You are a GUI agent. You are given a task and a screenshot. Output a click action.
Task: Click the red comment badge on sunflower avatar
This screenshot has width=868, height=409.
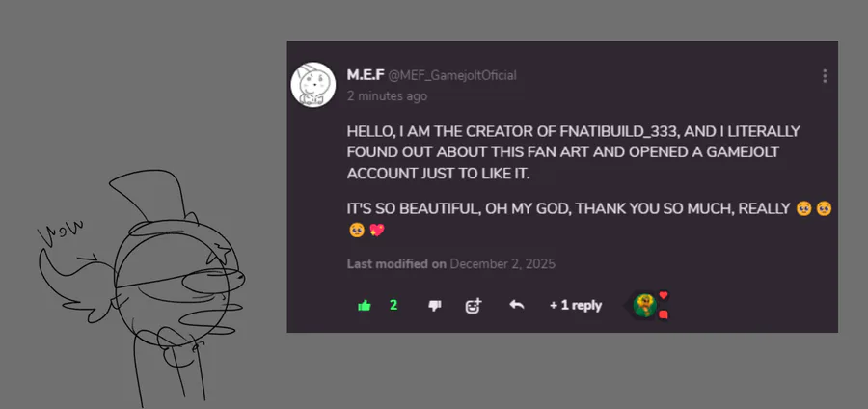[x=664, y=314]
